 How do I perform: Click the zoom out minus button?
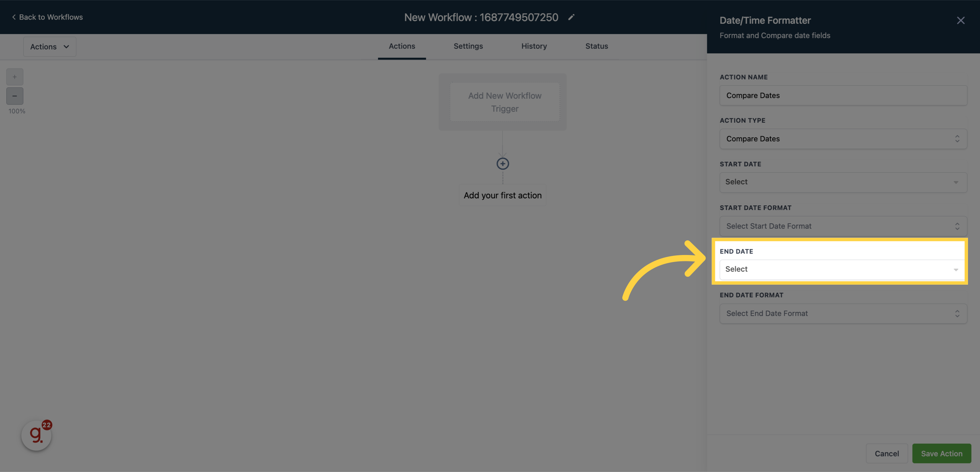tap(14, 96)
